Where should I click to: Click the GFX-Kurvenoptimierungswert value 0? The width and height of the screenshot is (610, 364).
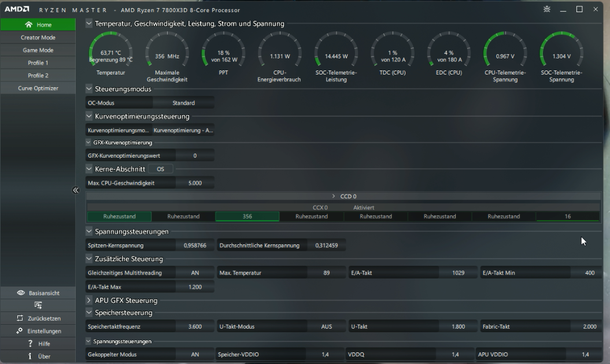tap(195, 155)
